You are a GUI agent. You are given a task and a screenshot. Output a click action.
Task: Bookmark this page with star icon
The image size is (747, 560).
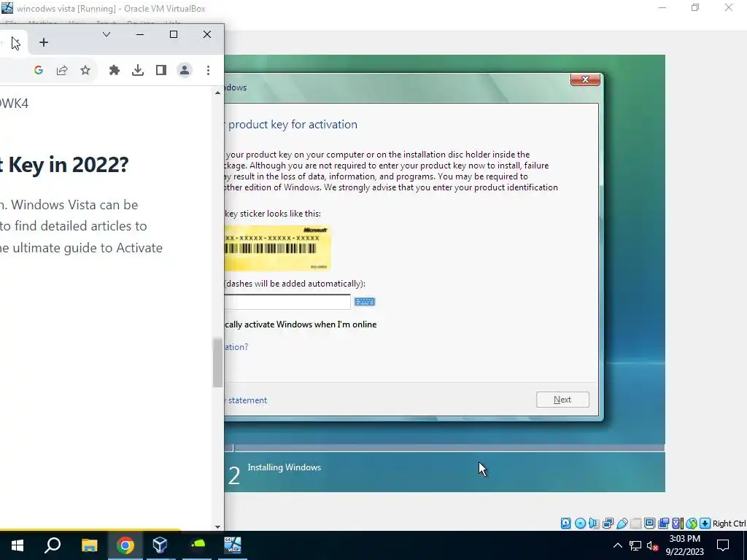tap(85, 71)
